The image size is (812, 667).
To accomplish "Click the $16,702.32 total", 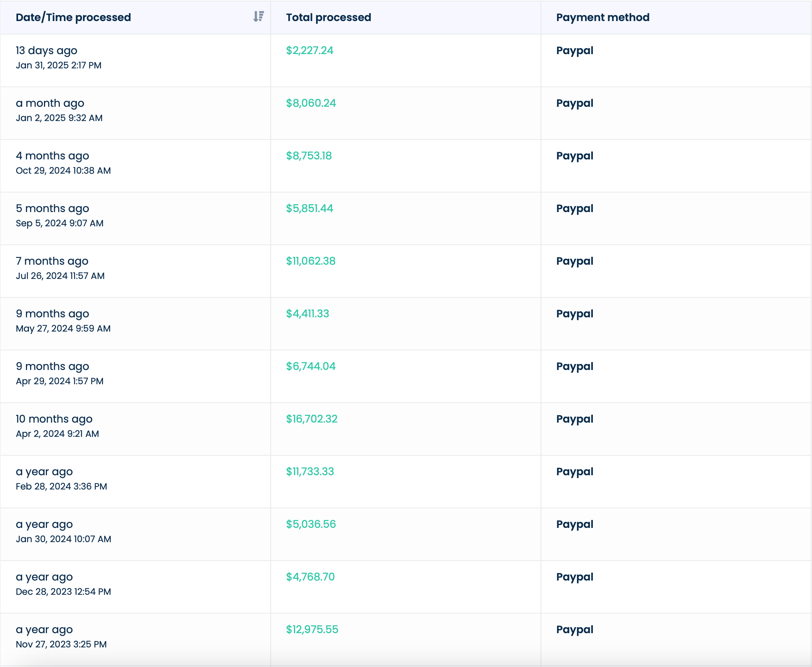I will tap(312, 419).
